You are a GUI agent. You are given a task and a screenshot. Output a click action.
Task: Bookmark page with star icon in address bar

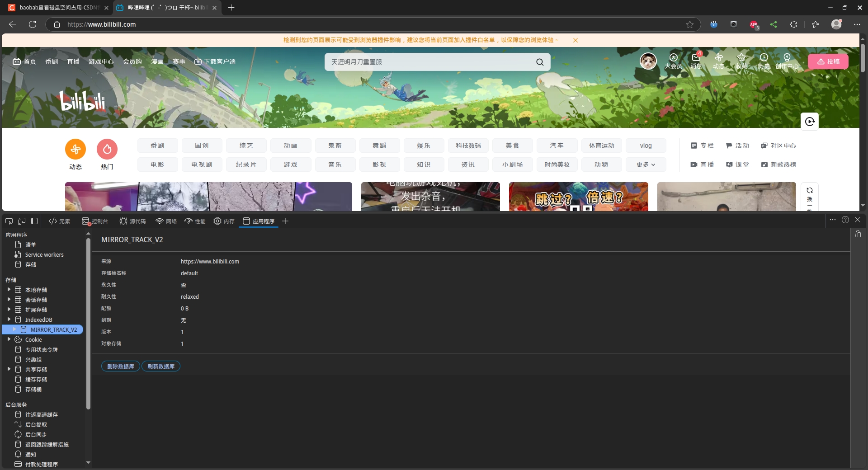click(690, 24)
